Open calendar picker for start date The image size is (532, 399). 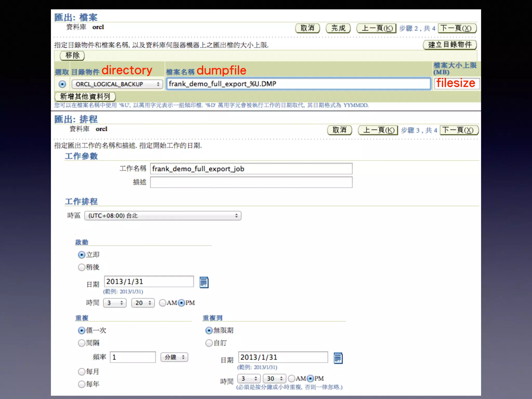204,282
